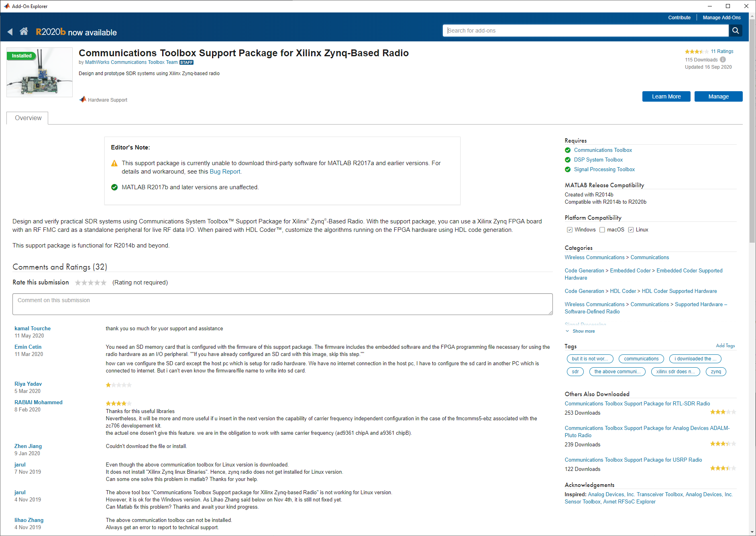
Task: Select the 'zynq' tag
Action: (716, 372)
